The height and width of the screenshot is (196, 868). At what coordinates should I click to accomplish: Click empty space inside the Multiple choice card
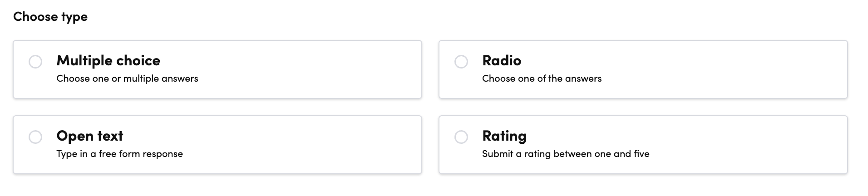coord(318,69)
